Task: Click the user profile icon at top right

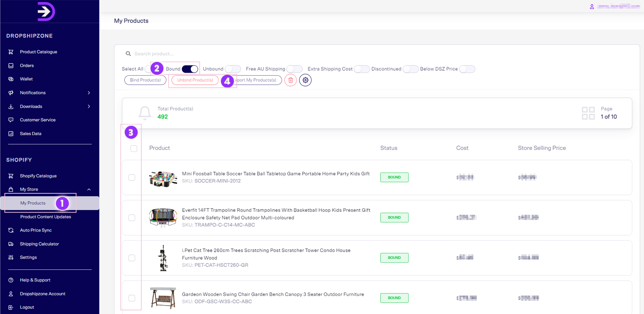Action: coord(592,6)
